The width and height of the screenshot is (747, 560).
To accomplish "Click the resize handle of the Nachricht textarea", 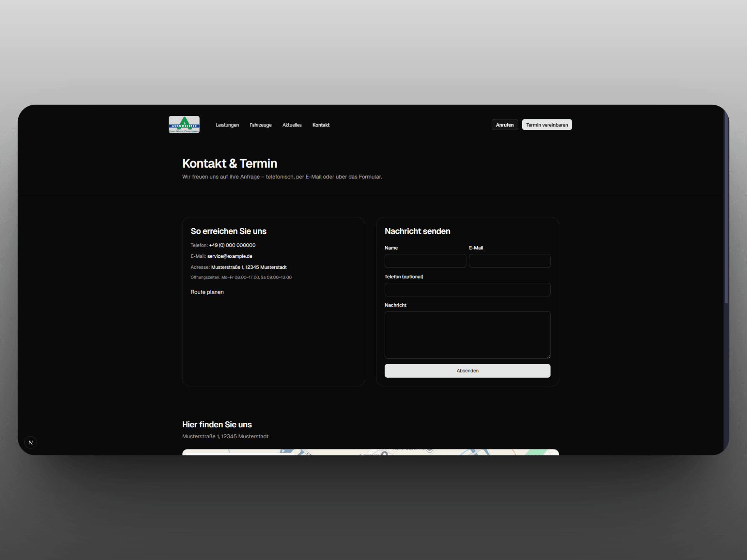I will pos(549,356).
